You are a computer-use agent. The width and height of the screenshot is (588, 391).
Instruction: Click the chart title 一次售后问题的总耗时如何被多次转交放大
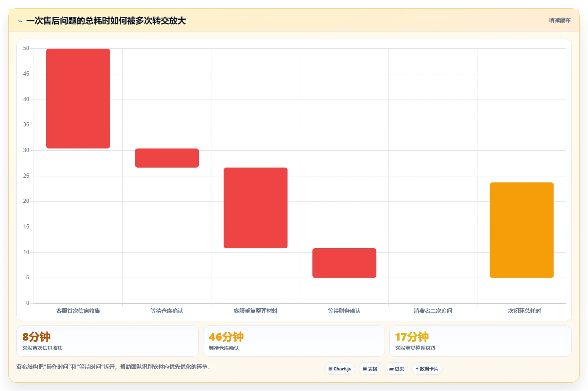pyautogui.click(x=106, y=21)
